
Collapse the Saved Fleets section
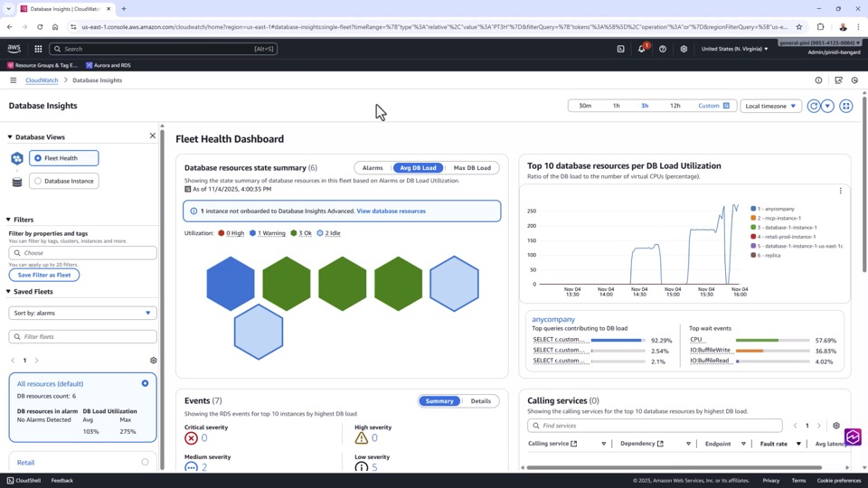[x=8, y=292]
